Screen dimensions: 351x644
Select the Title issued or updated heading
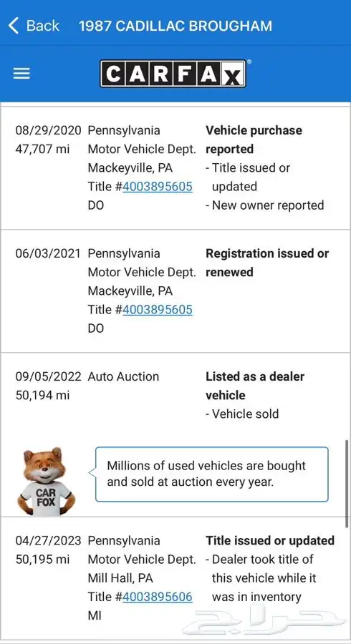tap(270, 540)
